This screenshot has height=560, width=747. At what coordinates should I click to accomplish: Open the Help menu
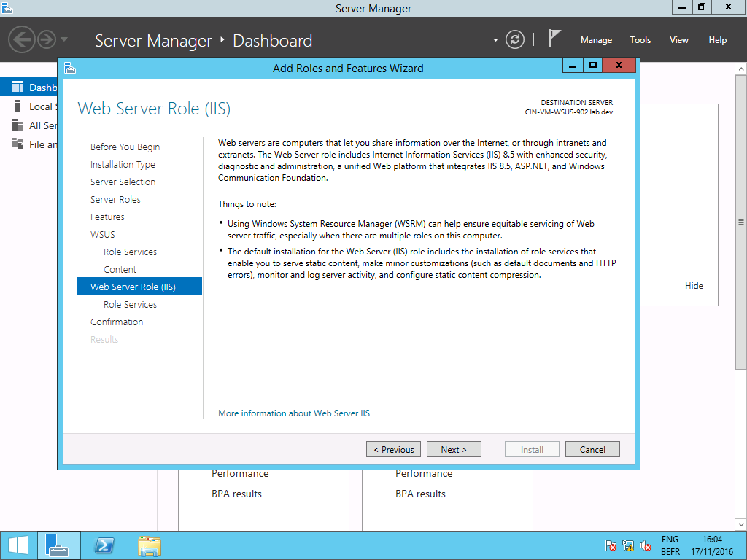(718, 40)
